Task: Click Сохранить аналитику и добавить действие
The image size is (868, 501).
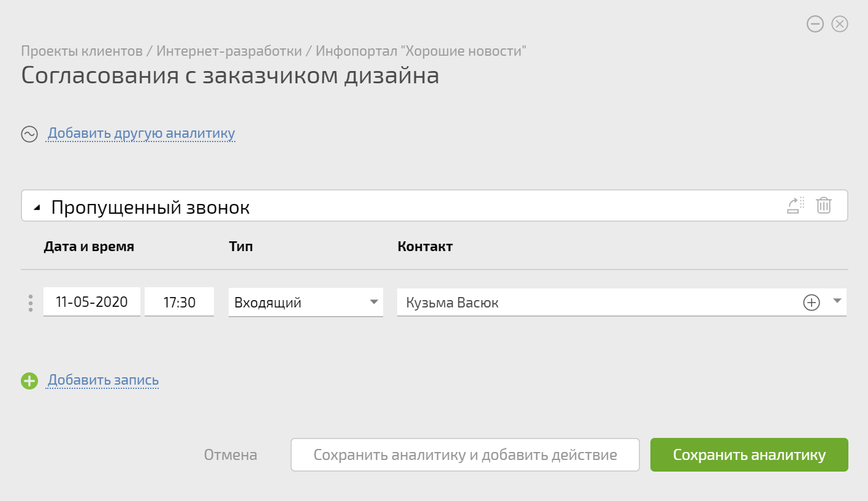Action: [465, 455]
